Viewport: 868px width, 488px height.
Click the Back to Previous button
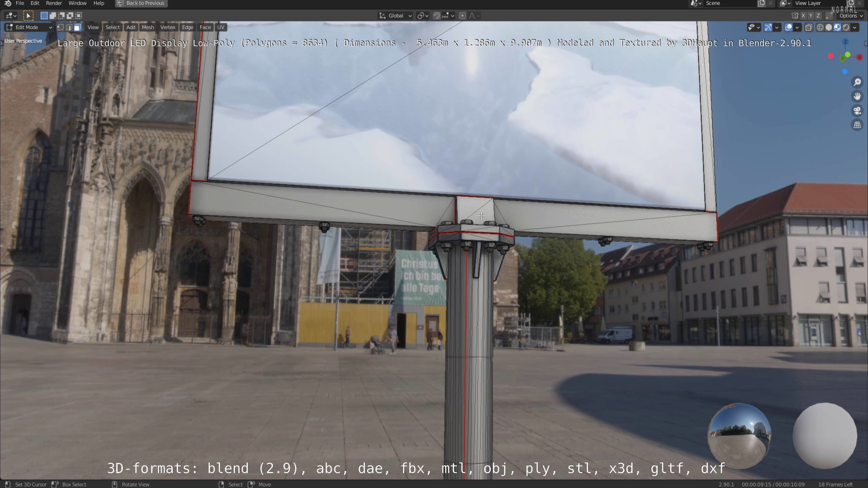pyautogui.click(x=141, y=3)
